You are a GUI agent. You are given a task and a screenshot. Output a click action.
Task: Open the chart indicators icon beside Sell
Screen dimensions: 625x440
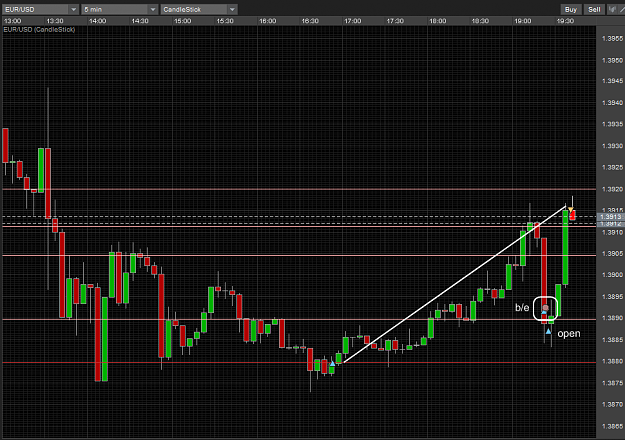(612, 9)
